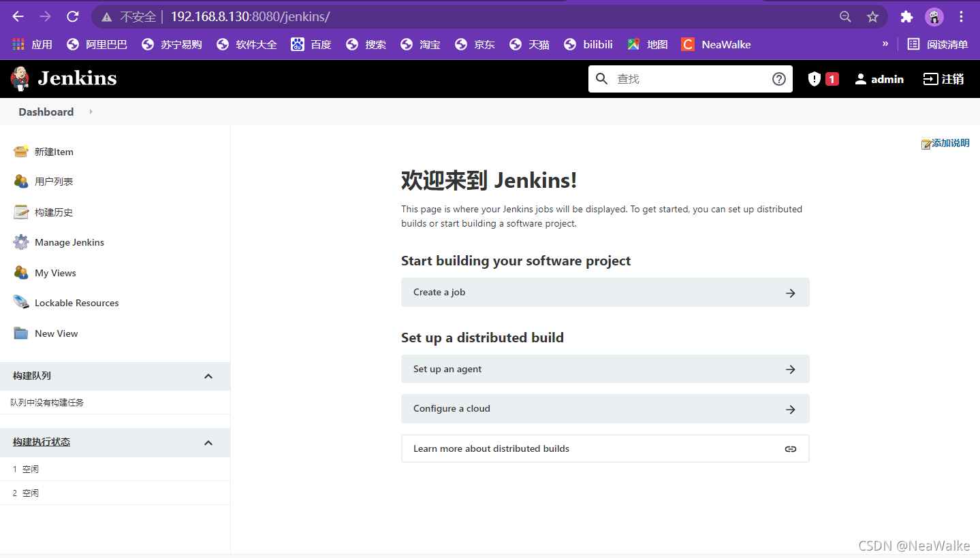This screenshot has height=558, width=980.
Task: Click the Jenkins butler logo icon
Action: pyautogui.click(x=20, y=78)
